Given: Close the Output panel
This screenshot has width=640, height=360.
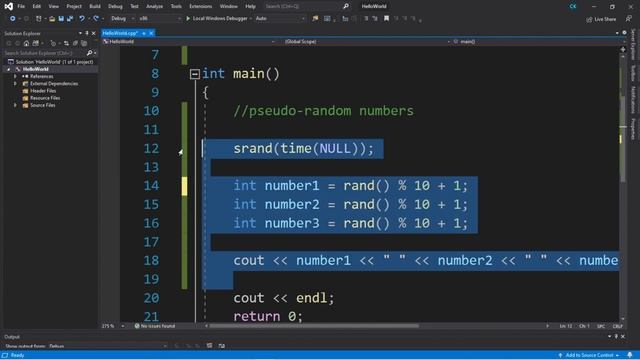Looking at the screenshot, I should tap(623, 336).
